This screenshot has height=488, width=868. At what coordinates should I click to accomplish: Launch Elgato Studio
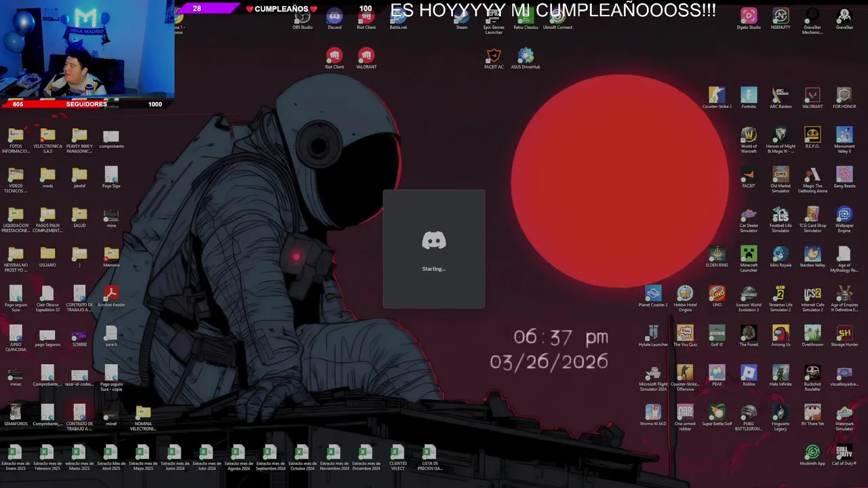749,18
